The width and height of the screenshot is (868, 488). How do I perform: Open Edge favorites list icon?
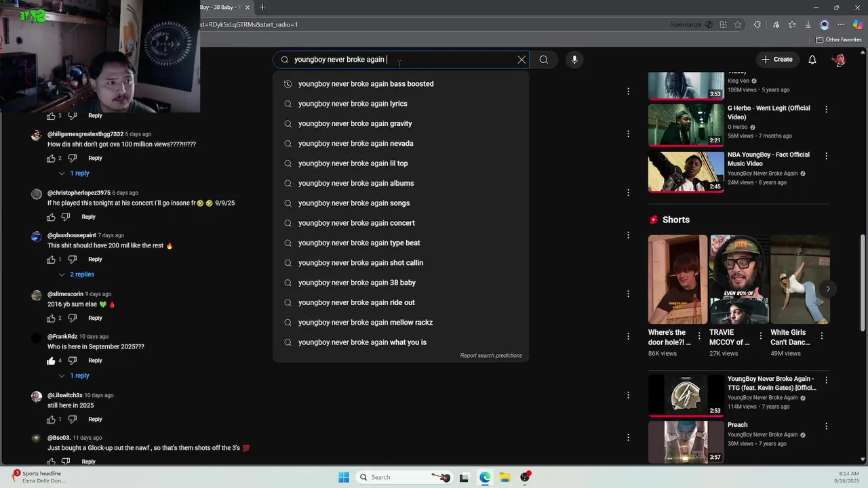792,24
